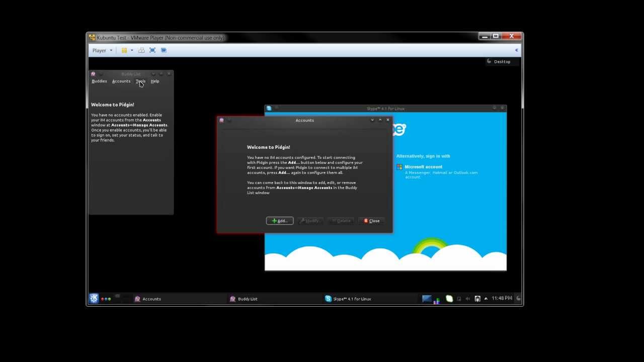Image resolution: width=644 pixels, height=362 pixels.
Task: Click the Pidgin icon in Buddy List title bar
Action: click(x=93, y=74)
